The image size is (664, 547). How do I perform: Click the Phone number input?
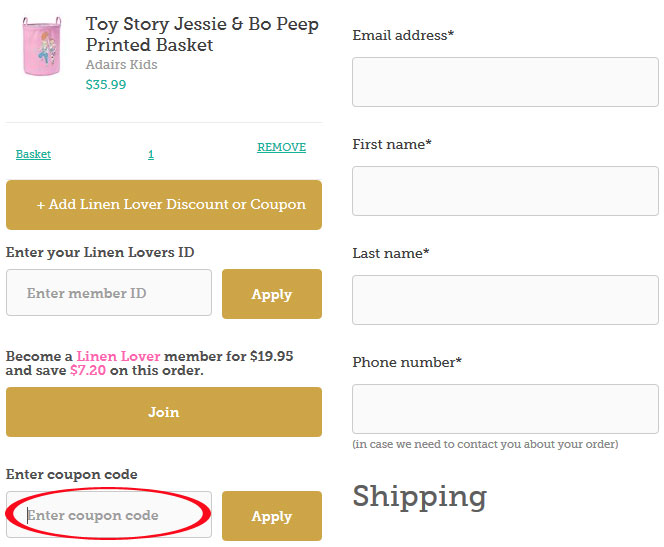click(505, 409)
